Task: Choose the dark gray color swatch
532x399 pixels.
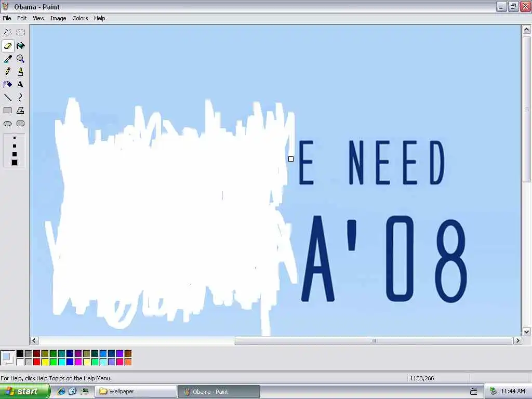Action: (x=28, y=354)
